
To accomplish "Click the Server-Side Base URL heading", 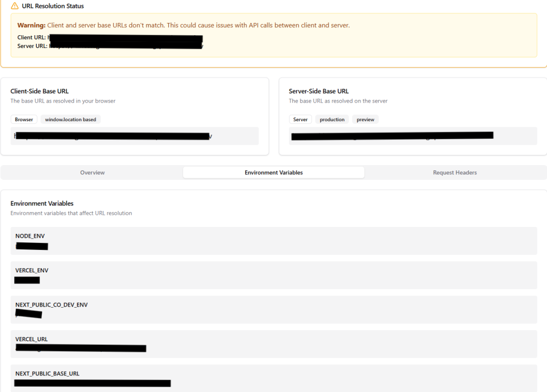I will [318, 91].
